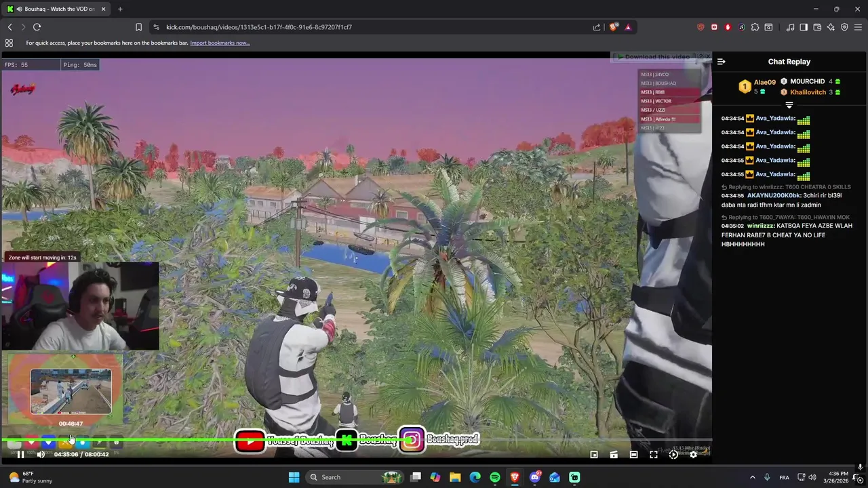Screen dimensions: 868x488
Task: Click the first 04:34:54 Ava_Yadawla username
Action: tap(775, 119)
